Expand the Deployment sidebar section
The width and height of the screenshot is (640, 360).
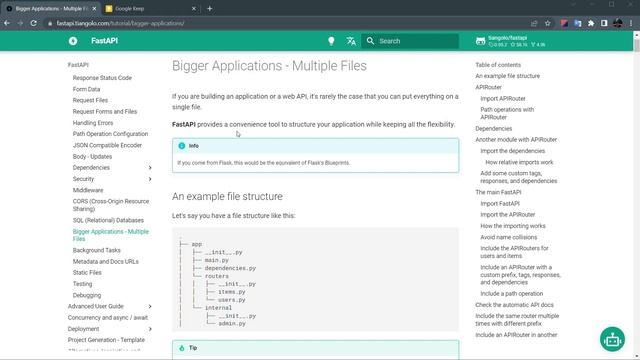(150, 329)
